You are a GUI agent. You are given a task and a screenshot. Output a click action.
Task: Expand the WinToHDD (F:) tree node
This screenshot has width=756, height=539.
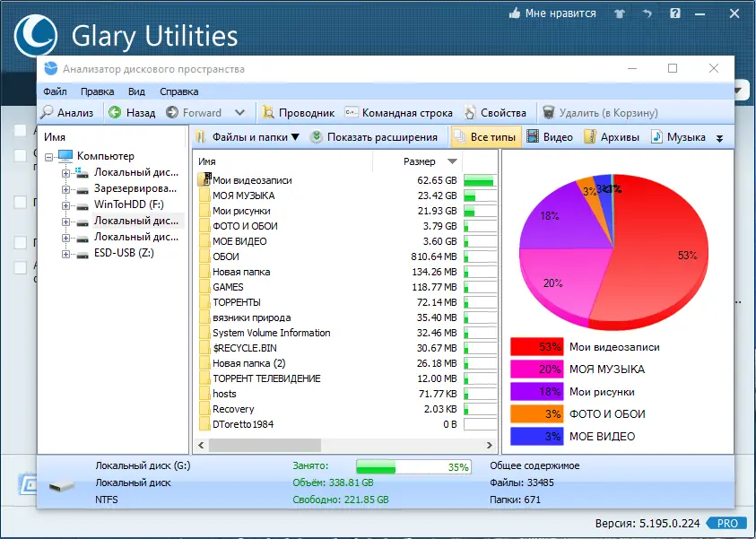tap(65, 205)
